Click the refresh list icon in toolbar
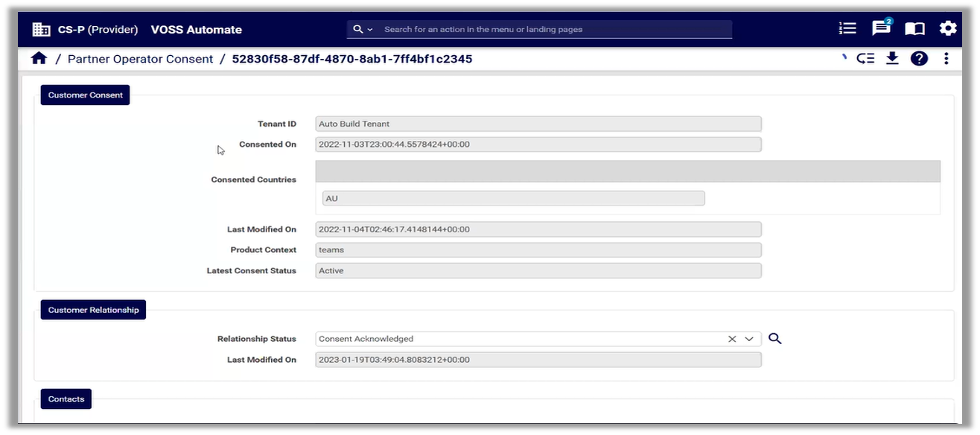The width and height of the screenshot is (980, 435). click(865, 58)
